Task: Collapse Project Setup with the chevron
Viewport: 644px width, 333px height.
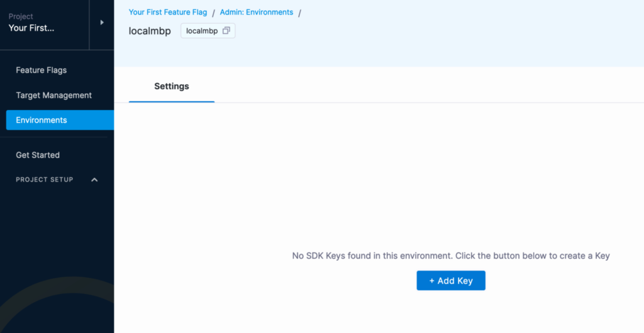Action: tap(94, 180)
